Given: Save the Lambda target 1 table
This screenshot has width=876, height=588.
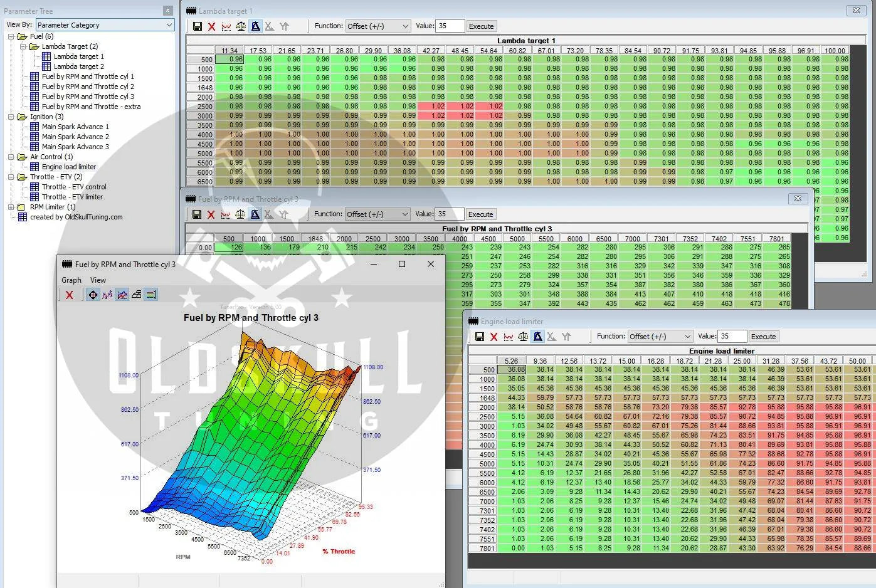Looking at the screenshot, I should [198, 26].
